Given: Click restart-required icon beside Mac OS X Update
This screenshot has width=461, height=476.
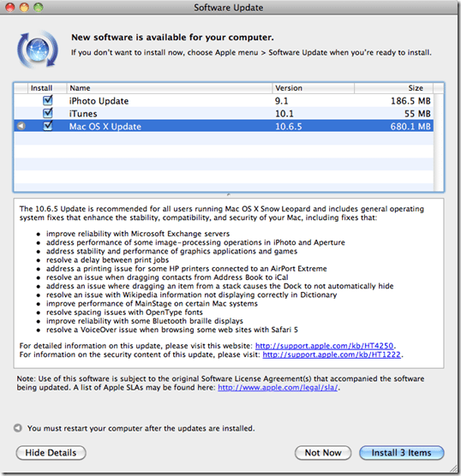Looking at the screenshot, I should coord(21,126).
